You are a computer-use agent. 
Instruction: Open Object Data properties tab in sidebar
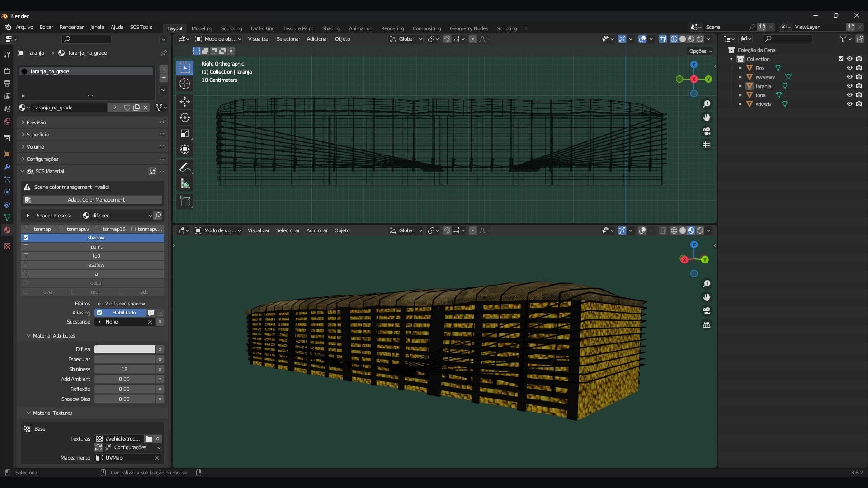tap(7, 217)
